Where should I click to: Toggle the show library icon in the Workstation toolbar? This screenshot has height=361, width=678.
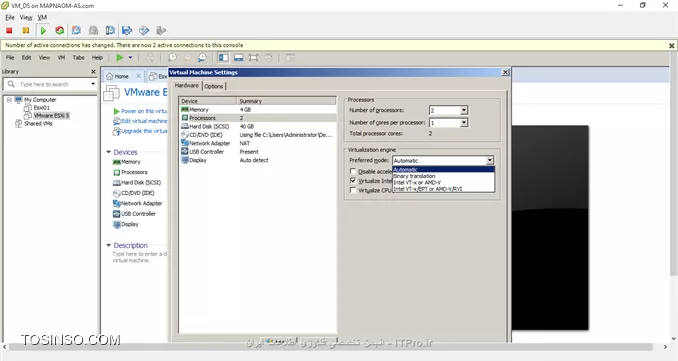(224, 57)
